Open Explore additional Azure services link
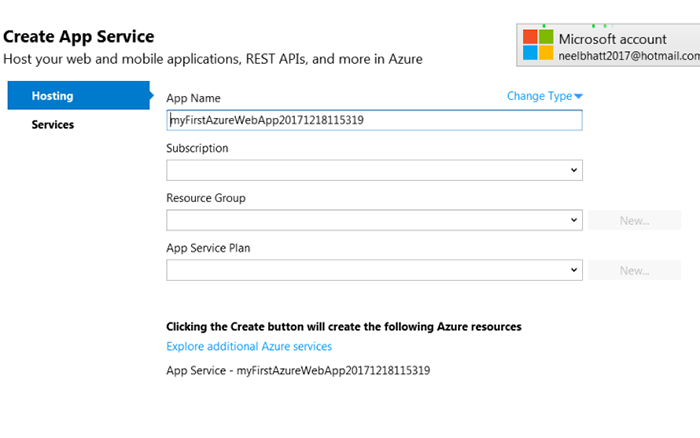This screenshot has width=700, height=438. click(x=249, y=347)
